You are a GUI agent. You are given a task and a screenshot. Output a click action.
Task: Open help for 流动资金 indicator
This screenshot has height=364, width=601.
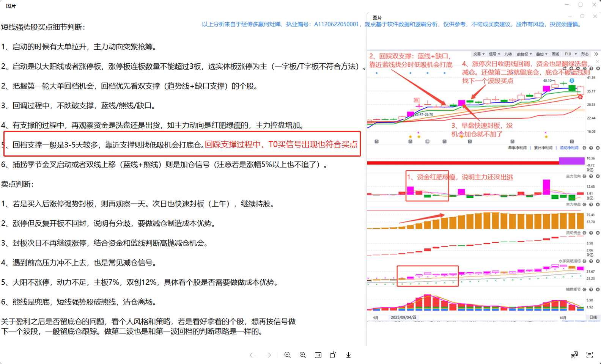pos(591,233)
